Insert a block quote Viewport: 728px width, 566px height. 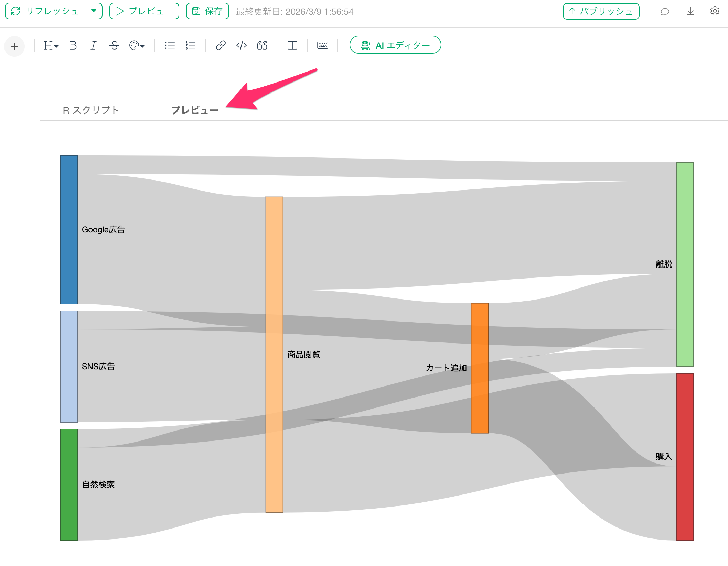tap(262, 45)
